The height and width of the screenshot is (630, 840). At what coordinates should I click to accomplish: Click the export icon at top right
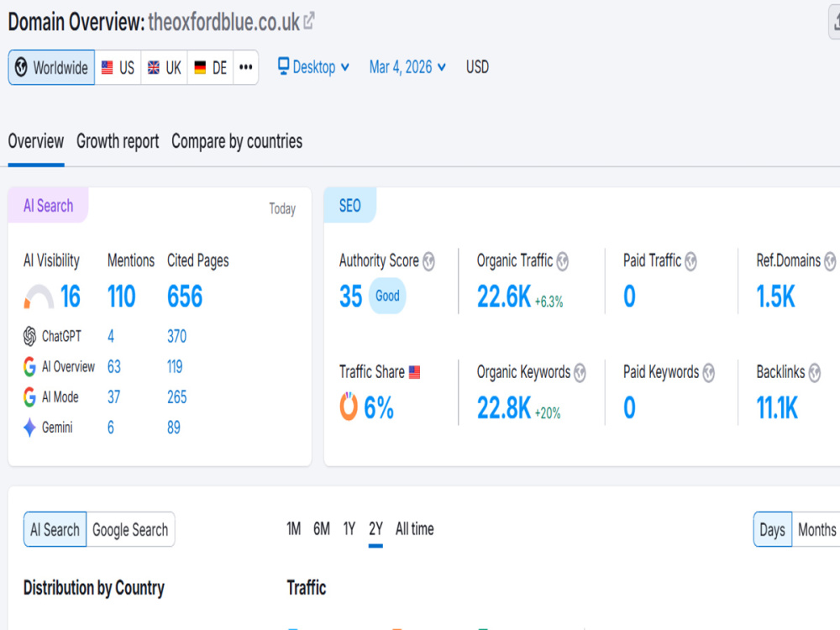835,23
